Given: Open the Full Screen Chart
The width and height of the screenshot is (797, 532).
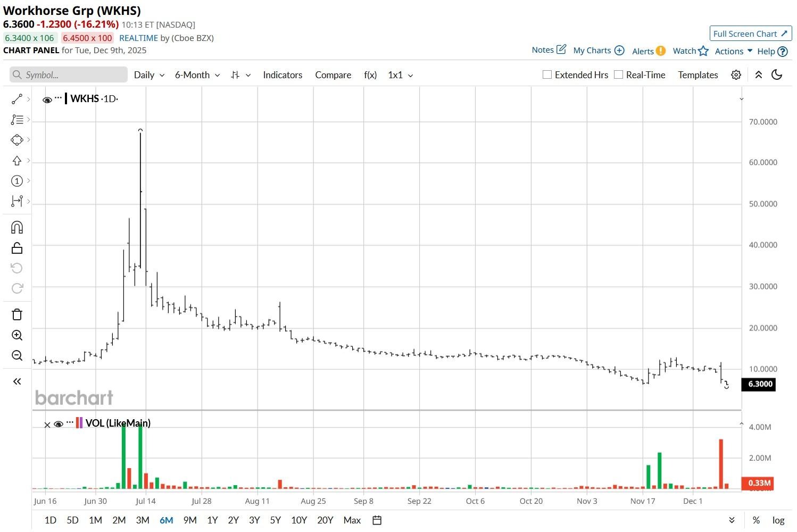Looking at the screenshot, I should tap(751, 34).
